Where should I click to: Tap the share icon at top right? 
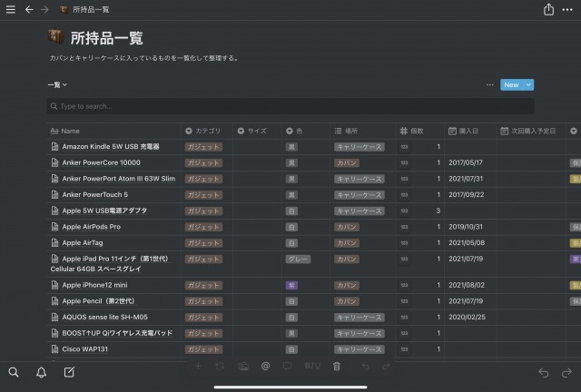(x=548, y=9)
